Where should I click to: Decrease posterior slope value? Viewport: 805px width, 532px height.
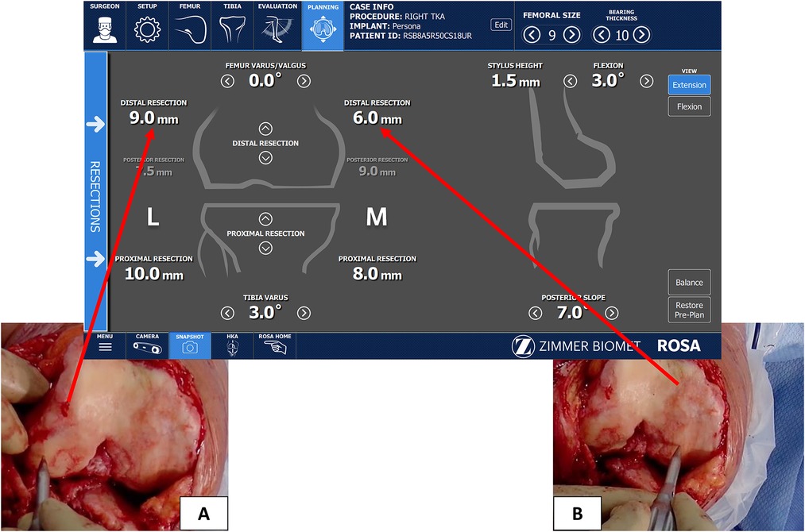point(536,313)
